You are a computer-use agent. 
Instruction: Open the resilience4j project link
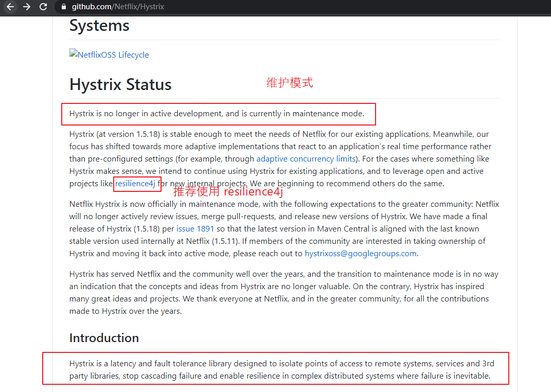[135, 183]
